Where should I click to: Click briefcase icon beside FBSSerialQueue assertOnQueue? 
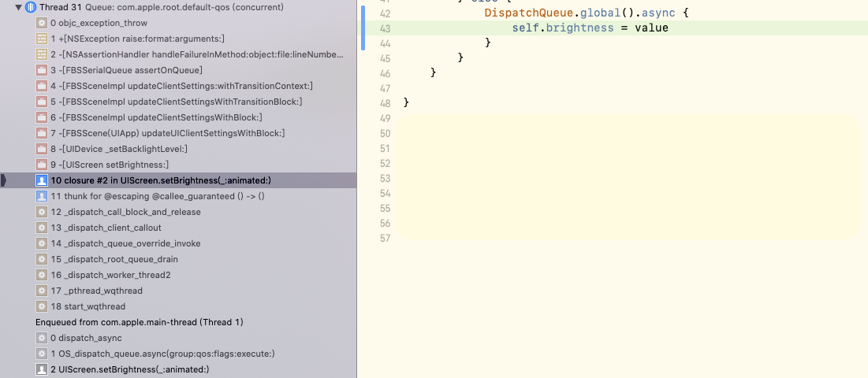coord(42,70)
